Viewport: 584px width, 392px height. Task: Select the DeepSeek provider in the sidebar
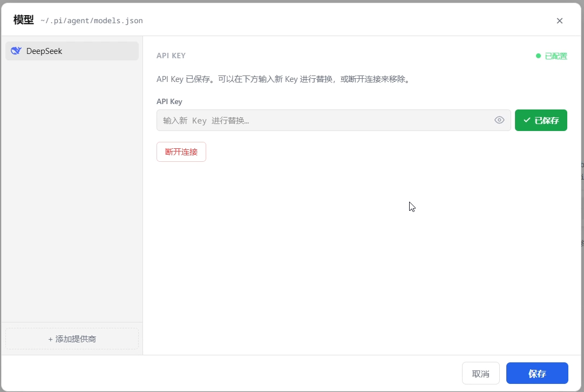72,51
